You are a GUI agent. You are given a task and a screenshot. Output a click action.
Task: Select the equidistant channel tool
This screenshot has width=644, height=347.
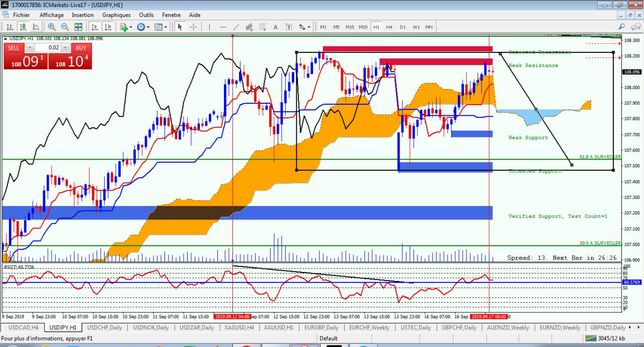tap(249, 27)
